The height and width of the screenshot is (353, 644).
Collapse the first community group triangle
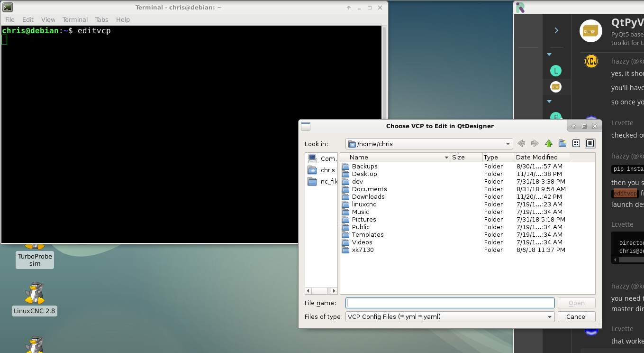(x=549, y=55)
